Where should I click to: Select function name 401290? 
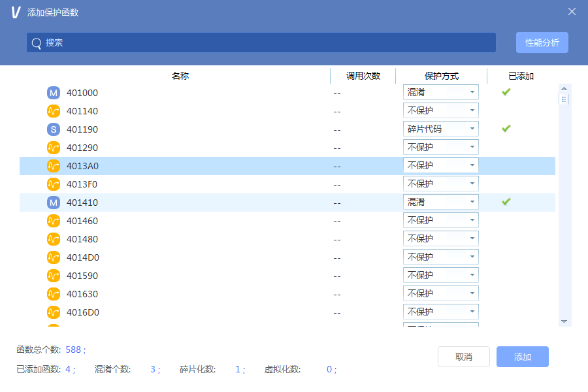click(x=82, y=148)
